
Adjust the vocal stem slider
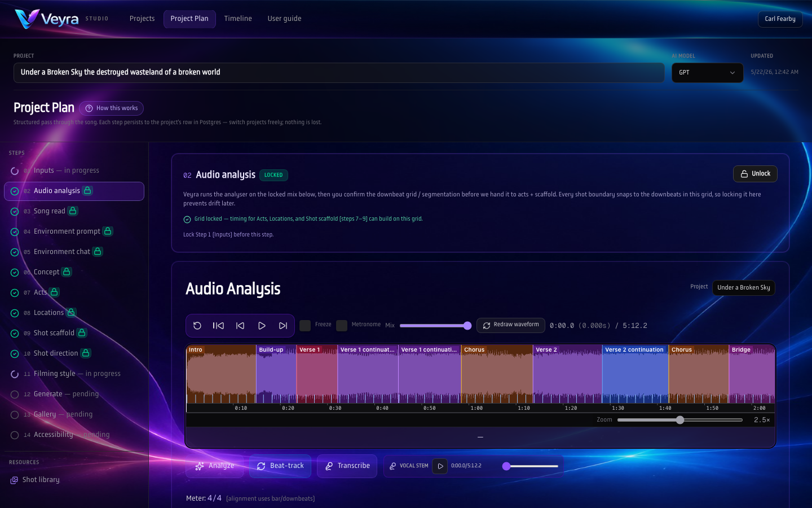click(530, 466)
